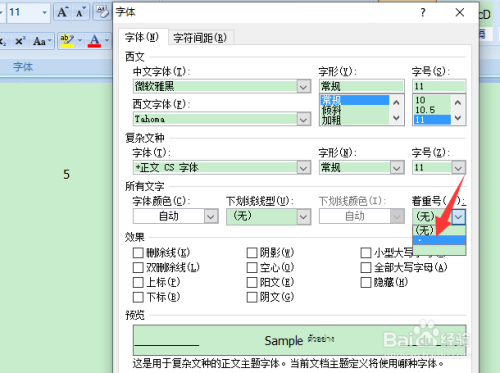This screenshot has height=373, width=500.
Task: Enable the 隐藏(H) checkbox
Action: click(366, 282)
